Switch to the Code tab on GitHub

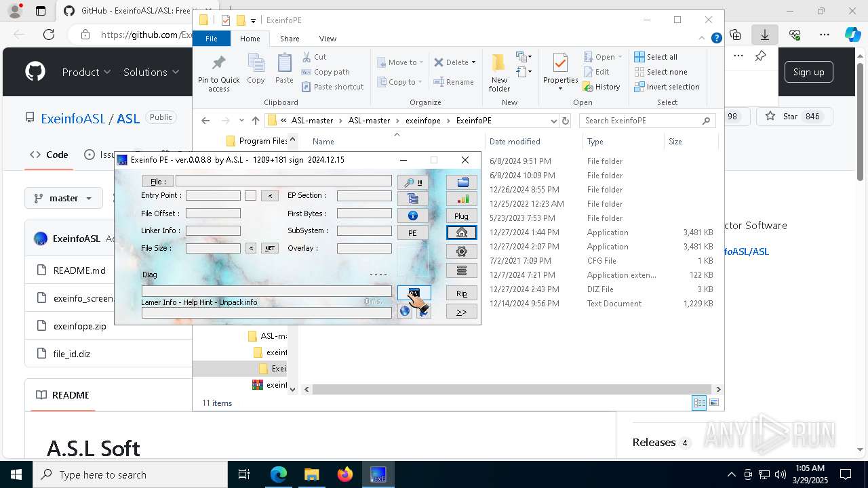coord(49,155)
